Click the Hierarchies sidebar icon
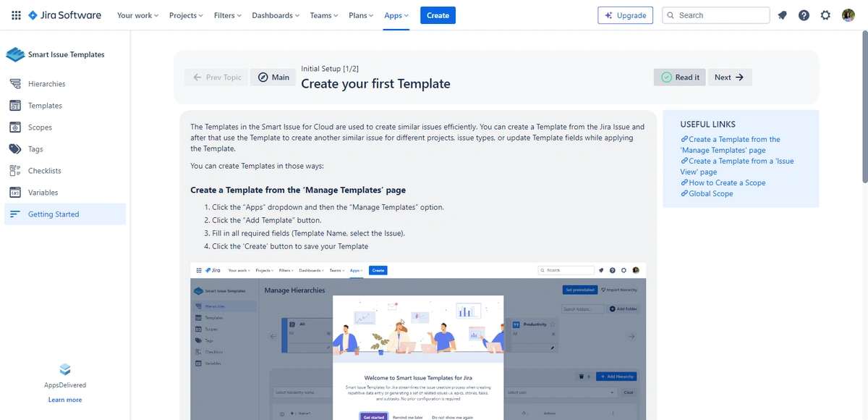This screenshot has height=420, width=868. pyautogui.click(x=15, y=84)
